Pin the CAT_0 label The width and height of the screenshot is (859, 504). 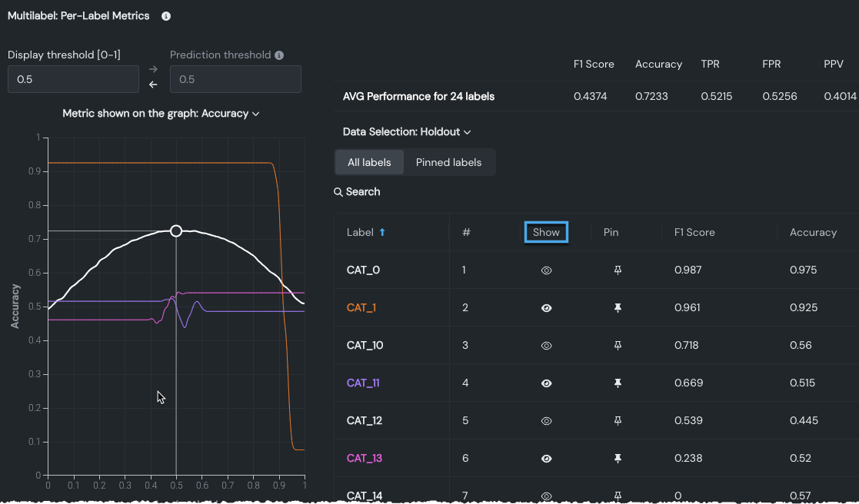click(x=618, y=270)
